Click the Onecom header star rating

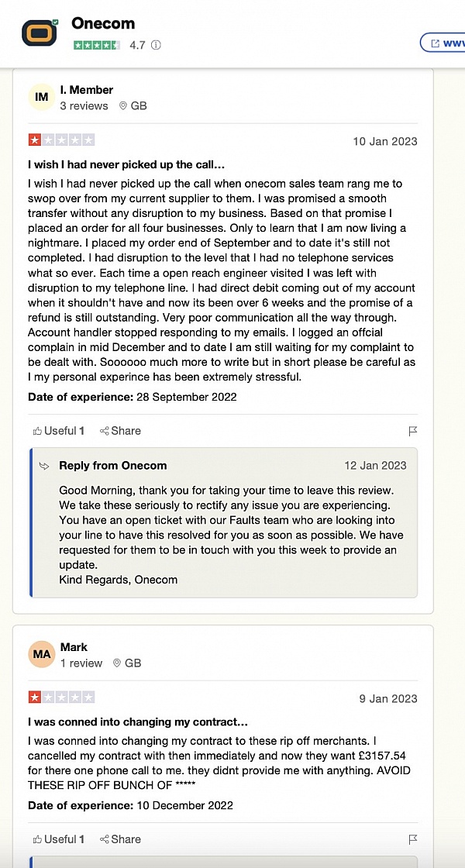tap(97, 45)
